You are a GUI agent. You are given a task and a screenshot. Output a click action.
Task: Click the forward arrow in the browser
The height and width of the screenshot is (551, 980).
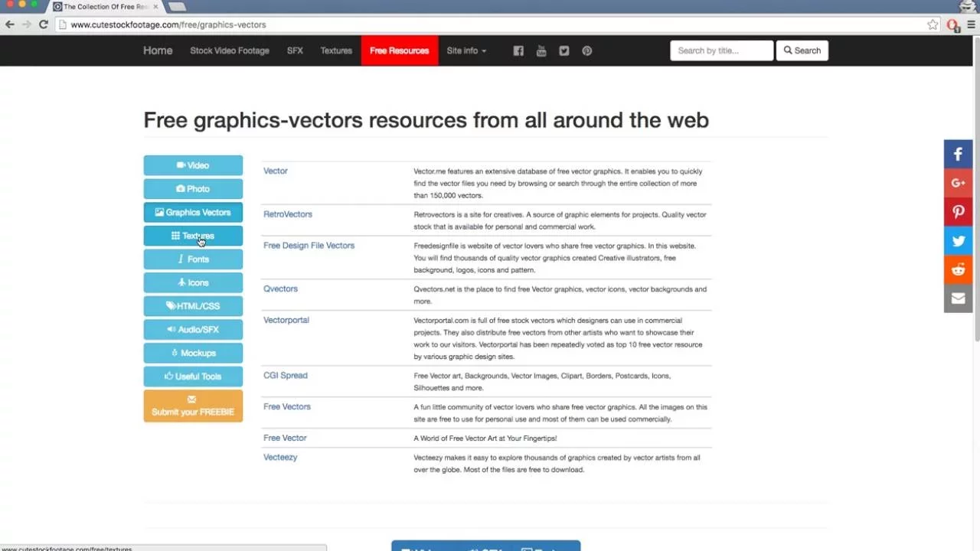[x=27, y=24]
